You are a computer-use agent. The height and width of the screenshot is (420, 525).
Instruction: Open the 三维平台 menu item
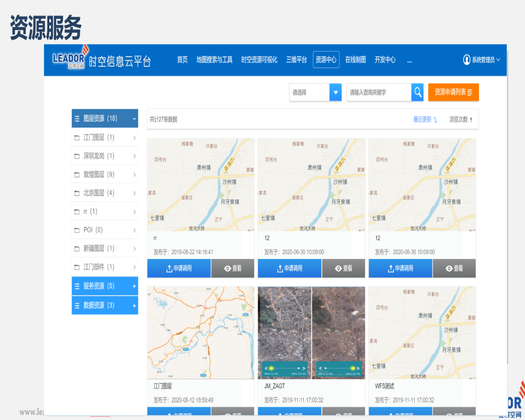click(x=297, y=60)
